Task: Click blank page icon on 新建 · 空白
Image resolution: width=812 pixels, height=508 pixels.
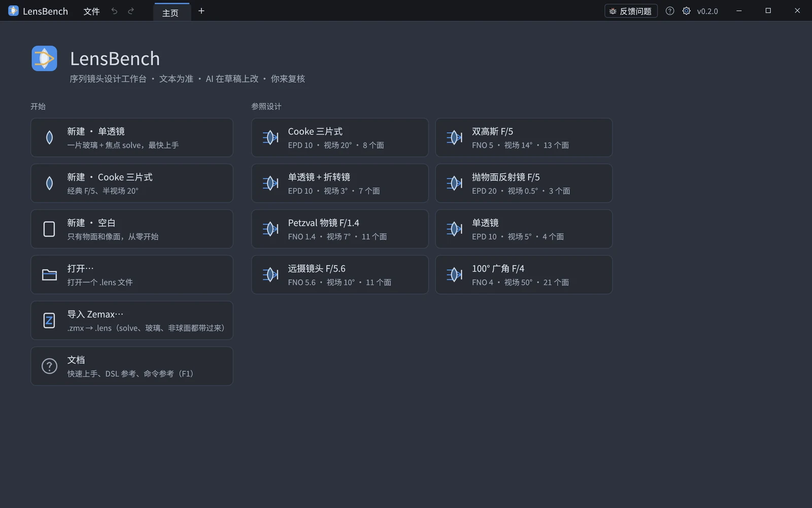Action: pos(49,229)
